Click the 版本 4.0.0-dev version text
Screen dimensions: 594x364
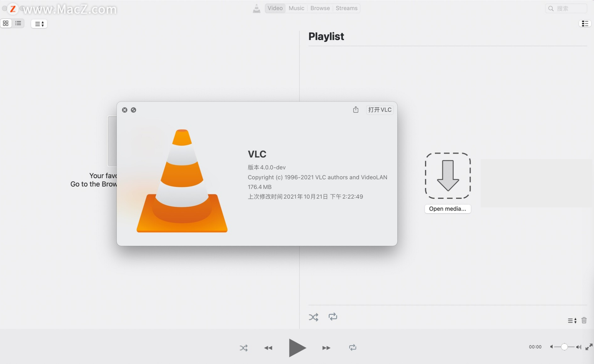[x=267, y=167]
